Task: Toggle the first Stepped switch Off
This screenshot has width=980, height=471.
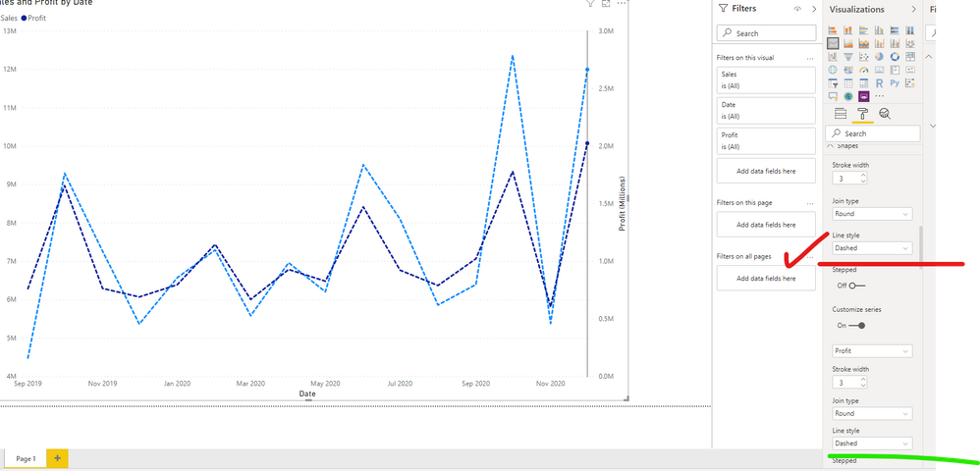Action: pyautogui.click(x=858, y=286)
